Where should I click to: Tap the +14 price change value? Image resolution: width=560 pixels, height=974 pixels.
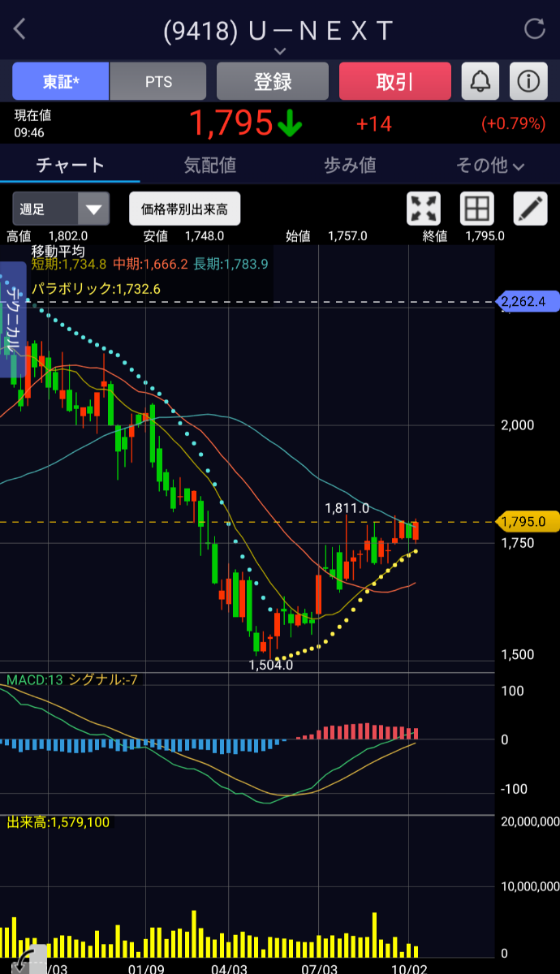(x=373, y=124)
